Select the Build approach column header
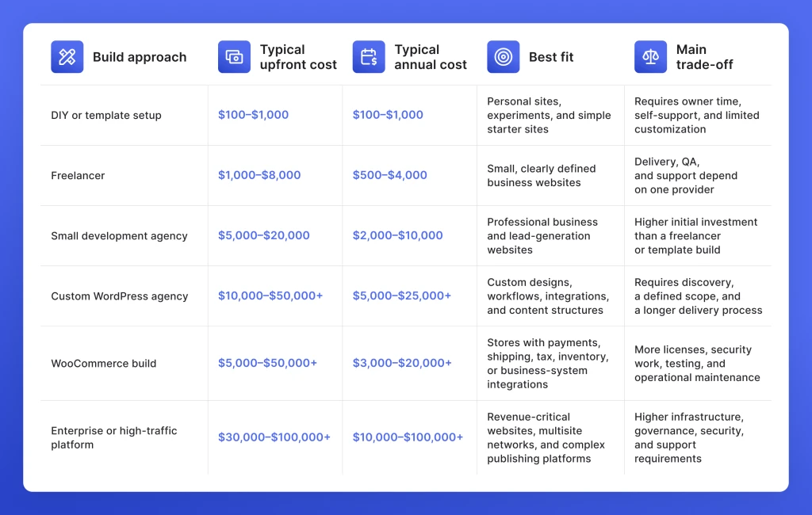This screenshot has height=515, width=812. [x=140, y=57]
